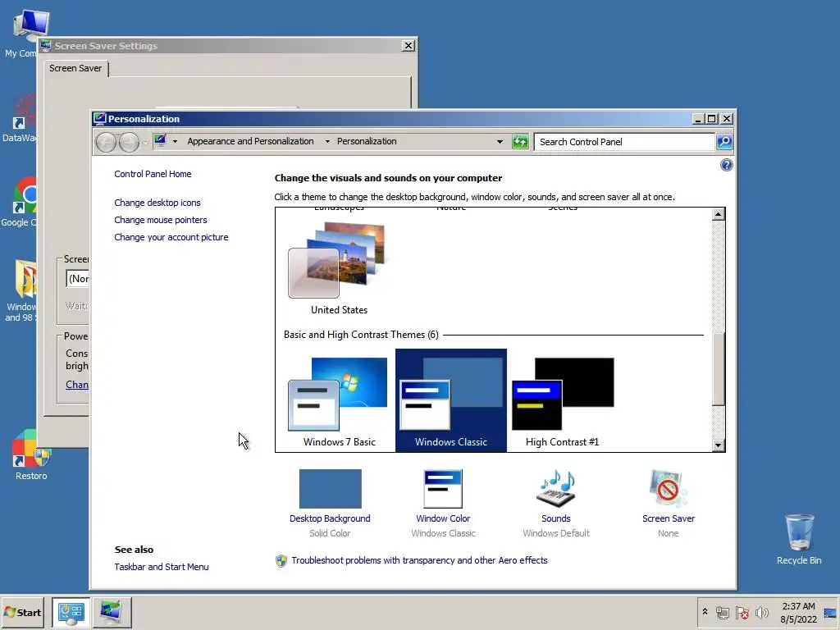Screen dimensions: 840x630
Task: Click the Back navigation button
Action: (106, 142)
